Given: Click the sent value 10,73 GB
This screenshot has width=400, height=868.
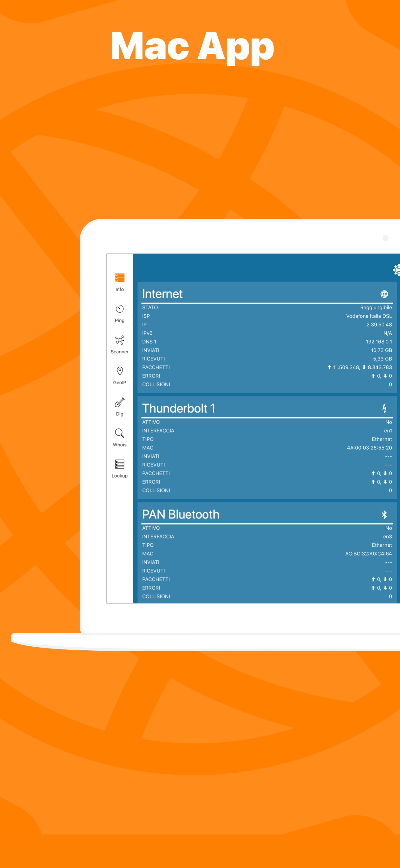Looking at the screenshot, I should tap(381, 350).
